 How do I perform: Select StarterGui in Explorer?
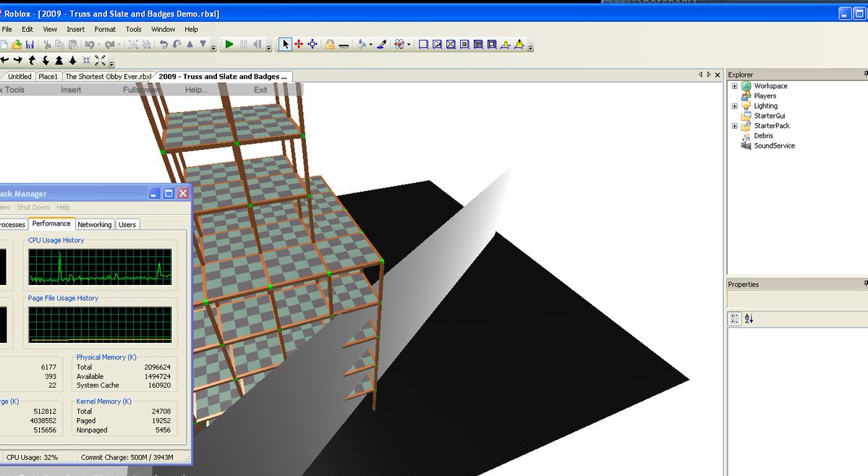769,116
